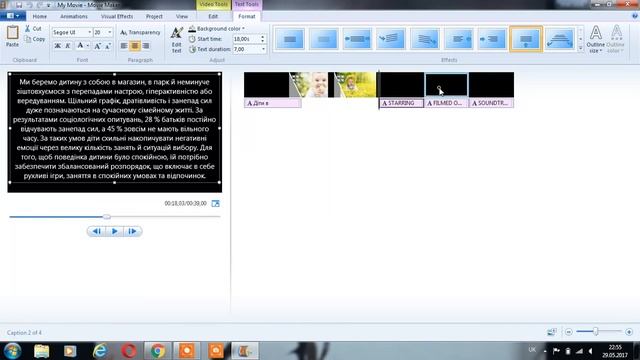Click the Start time spinner arrows
Screen dimensions: 640x360
click(x=263, y=39)
